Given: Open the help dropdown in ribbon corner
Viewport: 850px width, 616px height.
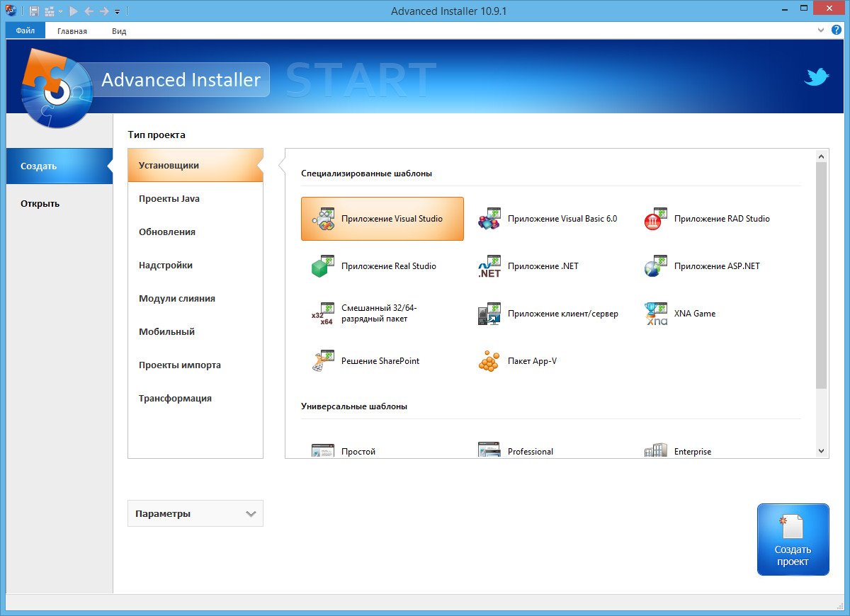Looking at the screenshot, I should click(x=821, y=30).
